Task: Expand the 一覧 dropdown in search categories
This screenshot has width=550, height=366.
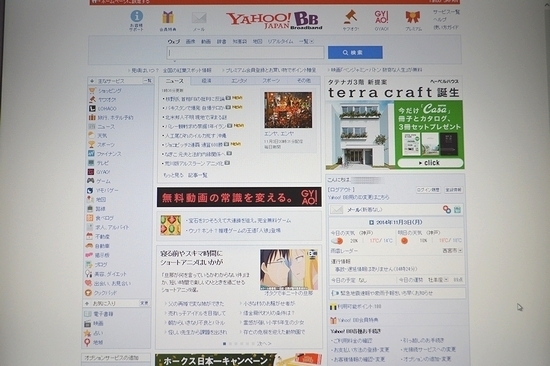Action: 306,41
